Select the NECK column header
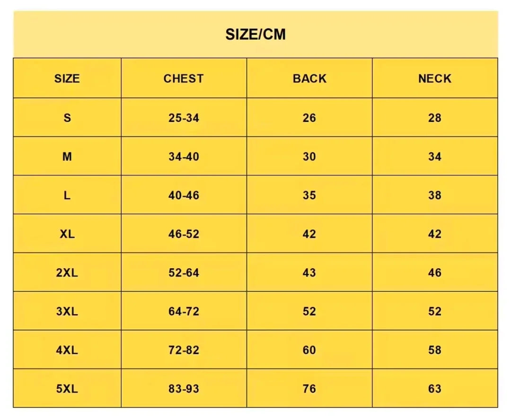 click(x=435, y=79)
